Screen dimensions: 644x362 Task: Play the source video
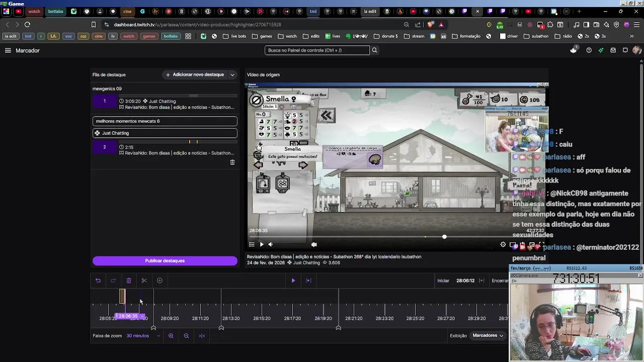pyautogui.click(x=261, y=244)
